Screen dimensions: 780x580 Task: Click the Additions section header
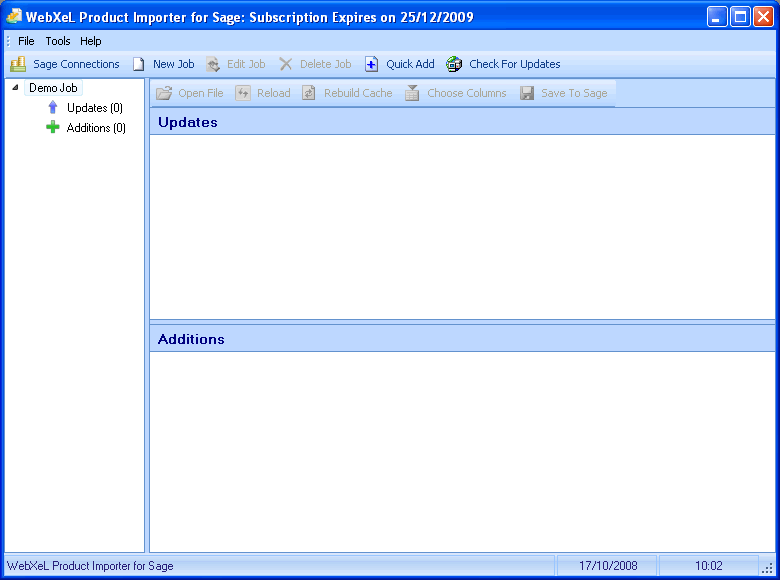coord(462,339)
